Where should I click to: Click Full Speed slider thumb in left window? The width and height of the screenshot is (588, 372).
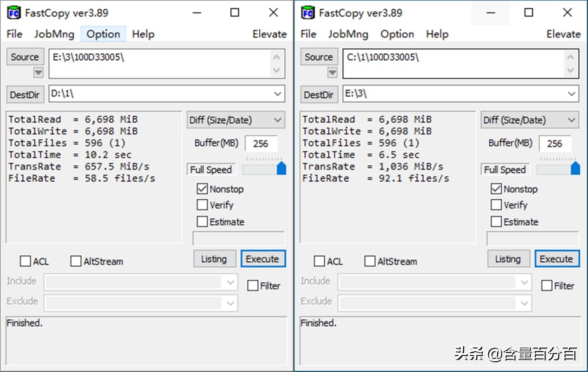pos(281,168)
